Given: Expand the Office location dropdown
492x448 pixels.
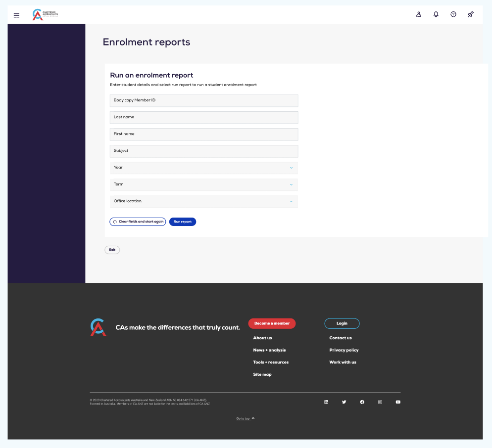Looking at the screenshot, I should 203,201.
